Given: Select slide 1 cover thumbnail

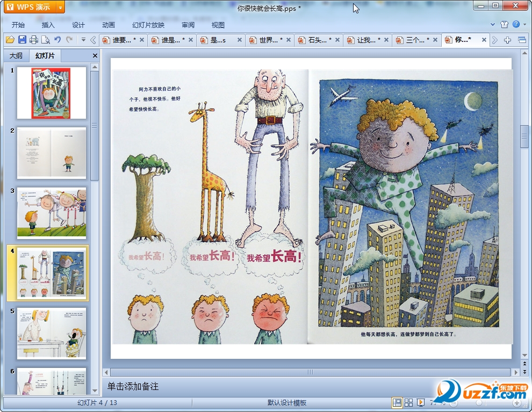Looking at the screenshot, I should [52, 93].
